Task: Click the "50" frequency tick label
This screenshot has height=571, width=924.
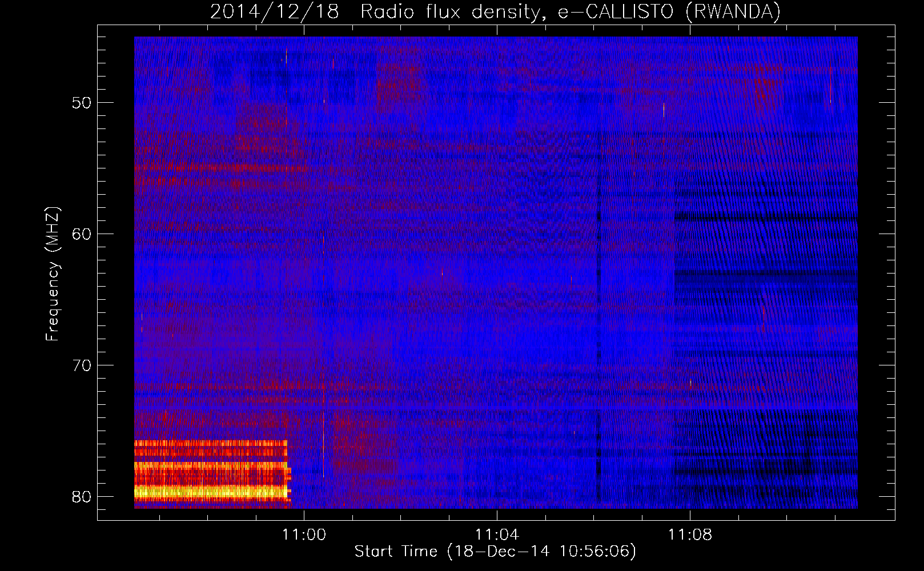Action: coord(82,103)
